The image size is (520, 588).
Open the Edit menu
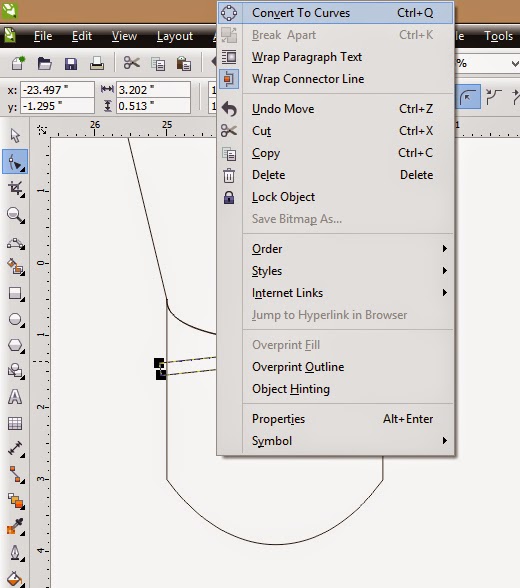(x=82, y=36)
